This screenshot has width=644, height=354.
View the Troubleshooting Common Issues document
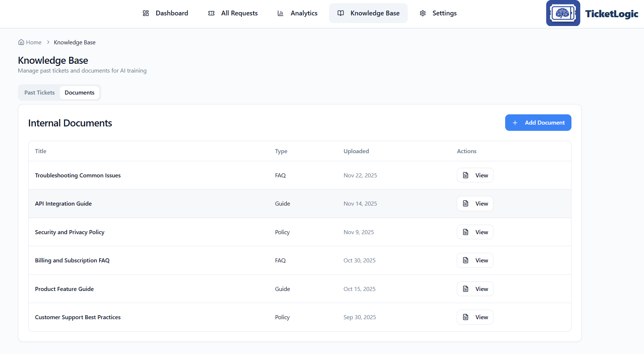(475, 175)
